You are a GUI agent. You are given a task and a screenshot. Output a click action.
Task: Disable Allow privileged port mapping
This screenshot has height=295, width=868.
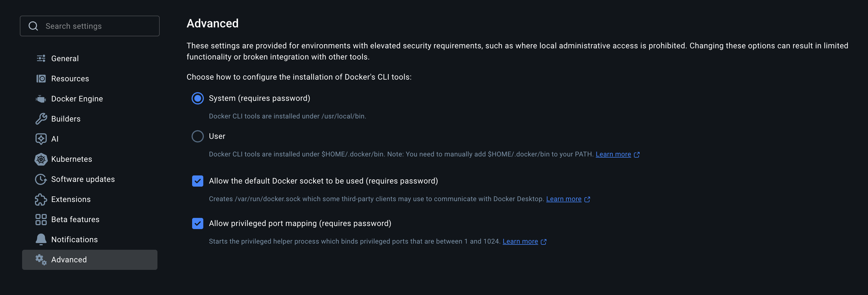coord(198,223)
